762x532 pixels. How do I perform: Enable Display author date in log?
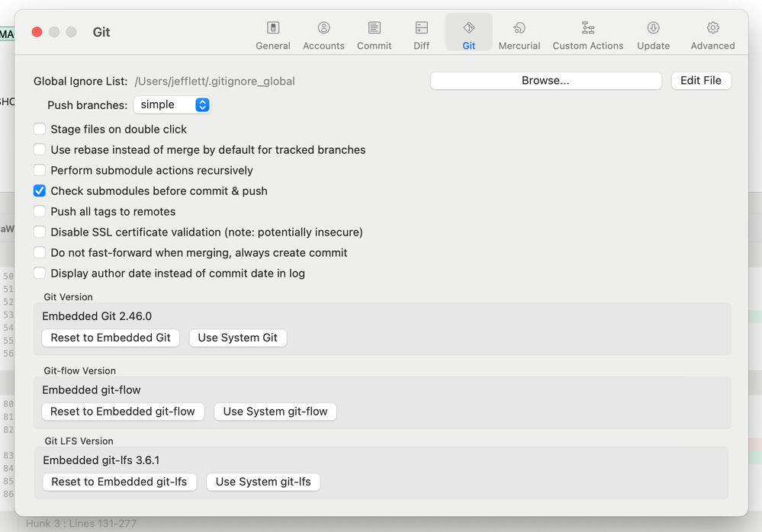40,274
